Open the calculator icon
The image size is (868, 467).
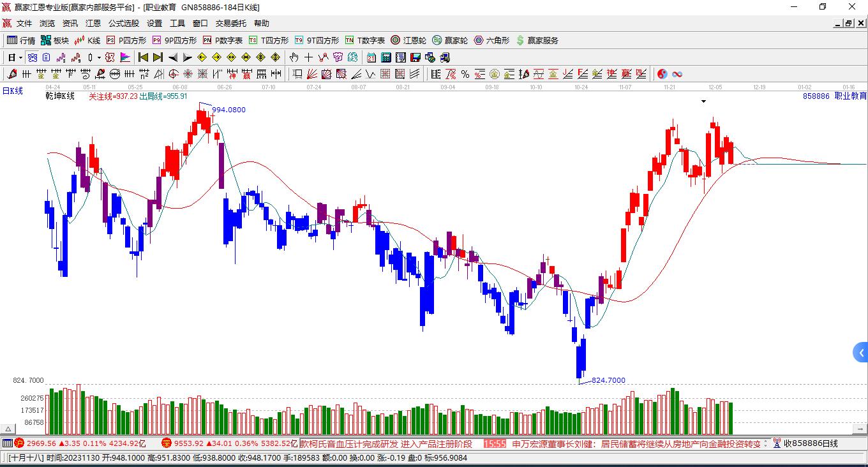(386, 57)
